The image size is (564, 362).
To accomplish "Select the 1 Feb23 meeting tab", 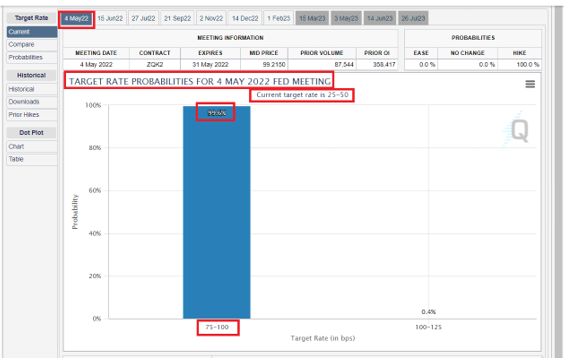I will click(x=278, y=18).
